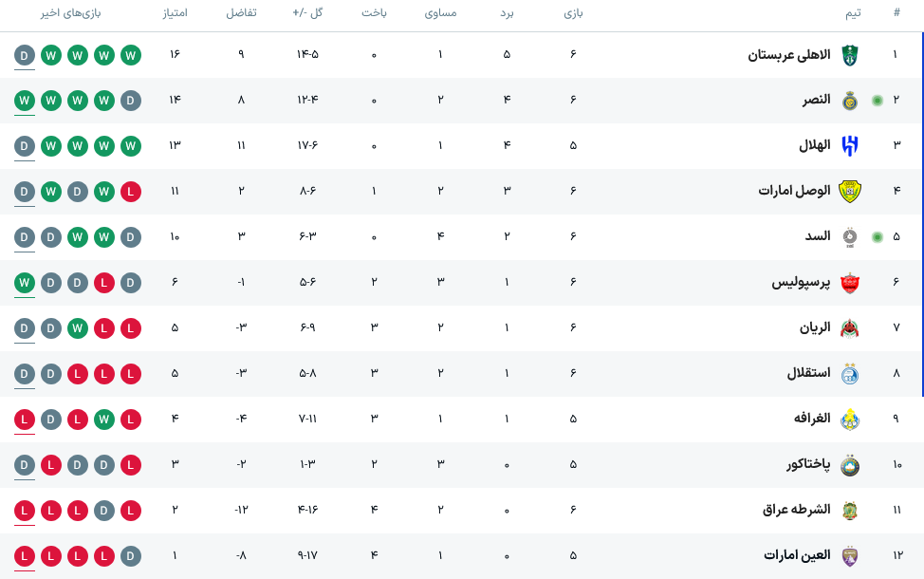Click the gray D badge in العین row

[x=131, y=556]
